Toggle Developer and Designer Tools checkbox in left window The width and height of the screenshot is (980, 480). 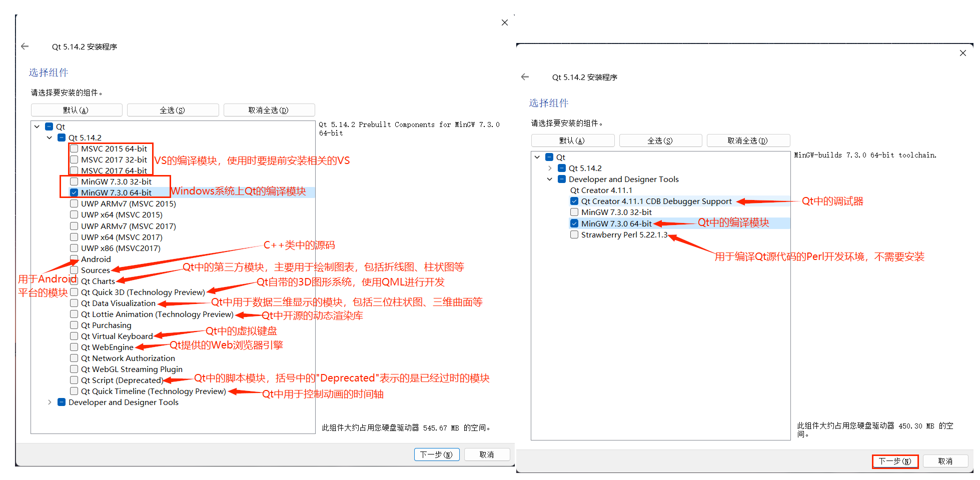[62, 402]
